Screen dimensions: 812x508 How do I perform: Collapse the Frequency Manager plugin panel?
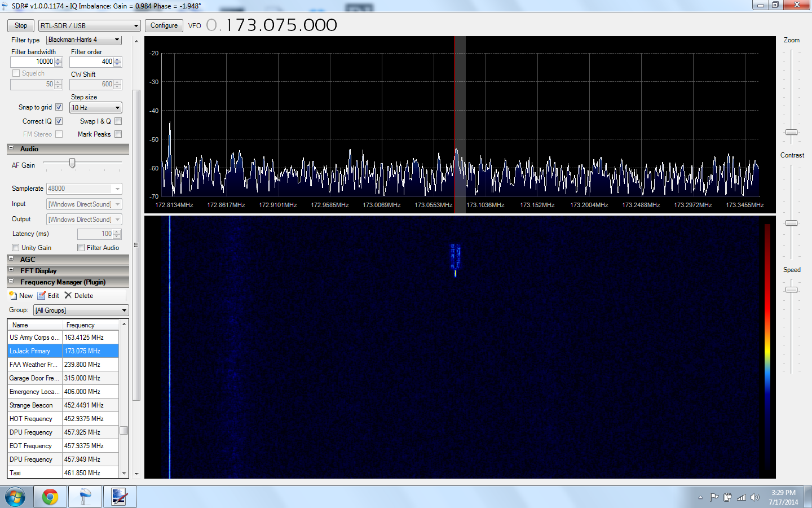pyautogui.click(x=11, y=281)
